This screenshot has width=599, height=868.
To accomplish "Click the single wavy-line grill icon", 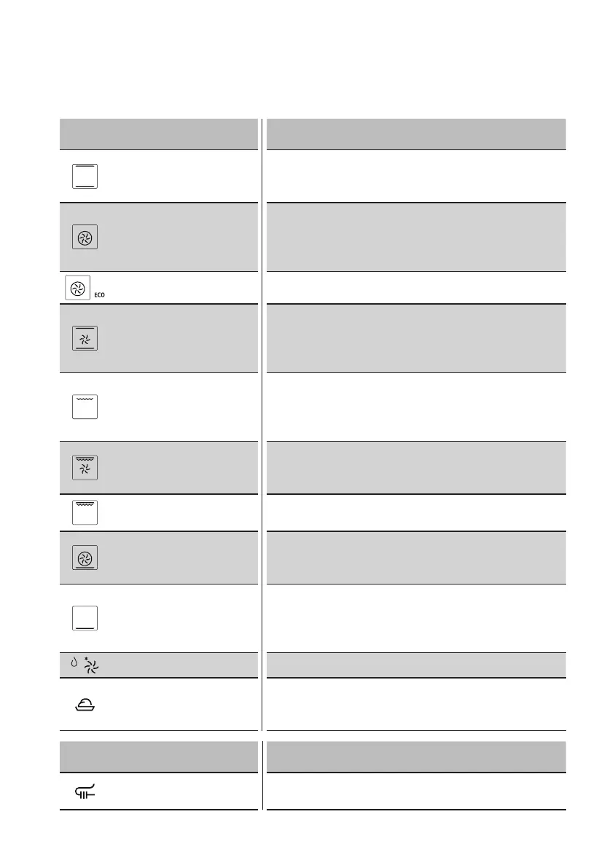I will (85, 407).
